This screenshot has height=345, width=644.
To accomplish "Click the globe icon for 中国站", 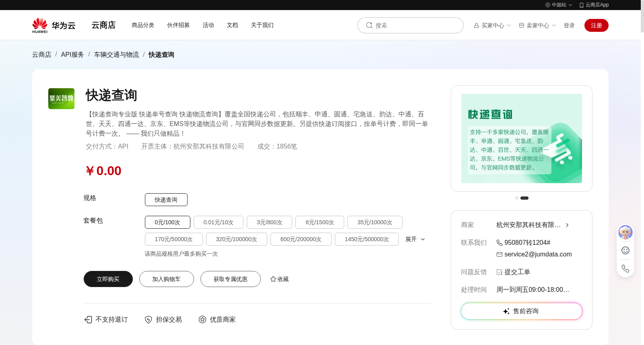I will point(547,5).
